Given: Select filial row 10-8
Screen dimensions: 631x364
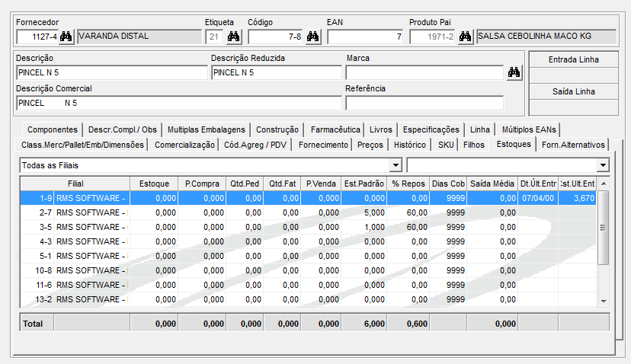Looking at the screenshot, I should (309, 270).
